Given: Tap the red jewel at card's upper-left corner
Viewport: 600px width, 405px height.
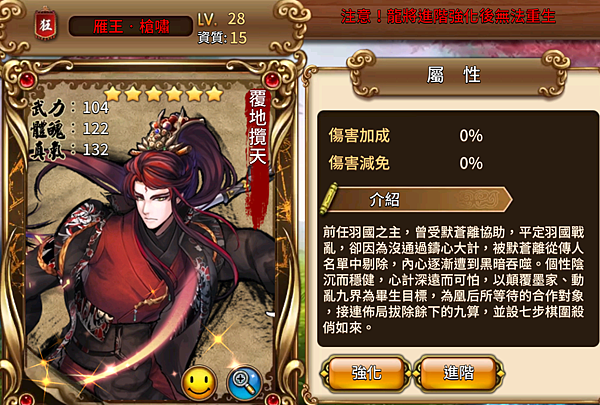Looking at the screenshot, I should 27,80.
